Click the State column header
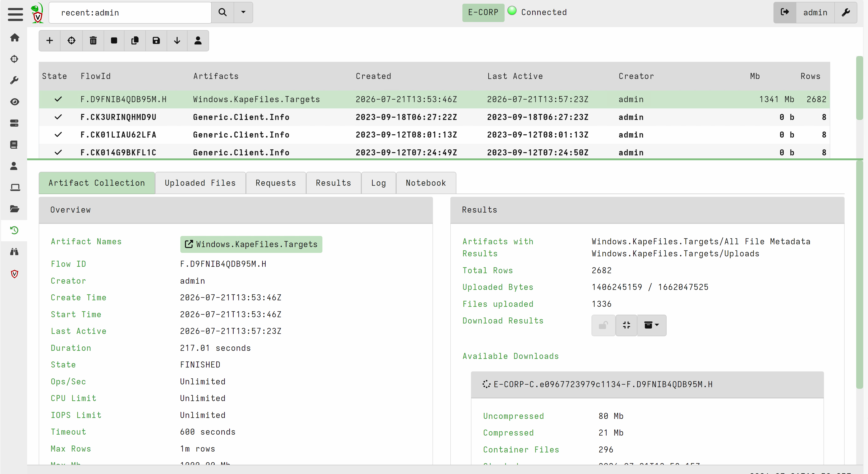 pos(55,76)
